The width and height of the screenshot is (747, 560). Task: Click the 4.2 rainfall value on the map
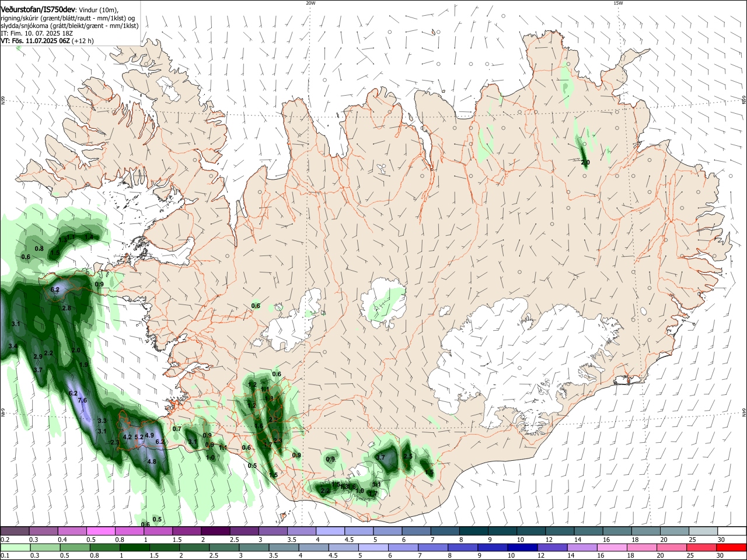point(127,437)
